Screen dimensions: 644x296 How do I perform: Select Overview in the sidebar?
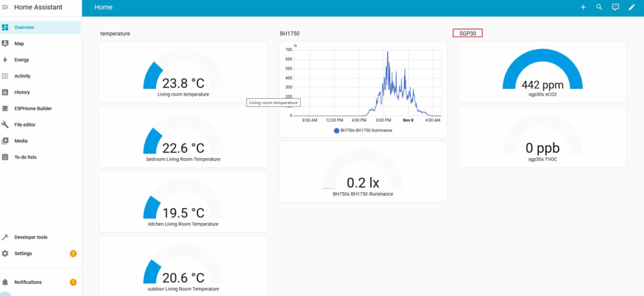pyautogui.click(x=24, y=27)
